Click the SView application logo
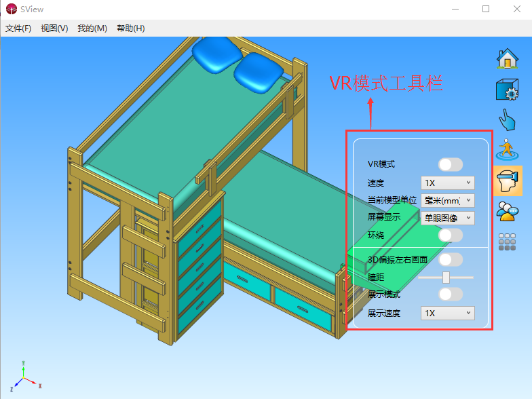 (x=12, y=9)
